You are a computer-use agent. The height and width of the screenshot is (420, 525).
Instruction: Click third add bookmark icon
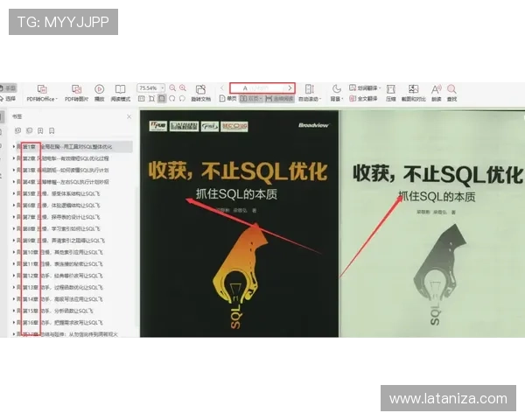(x=40, y=130)
